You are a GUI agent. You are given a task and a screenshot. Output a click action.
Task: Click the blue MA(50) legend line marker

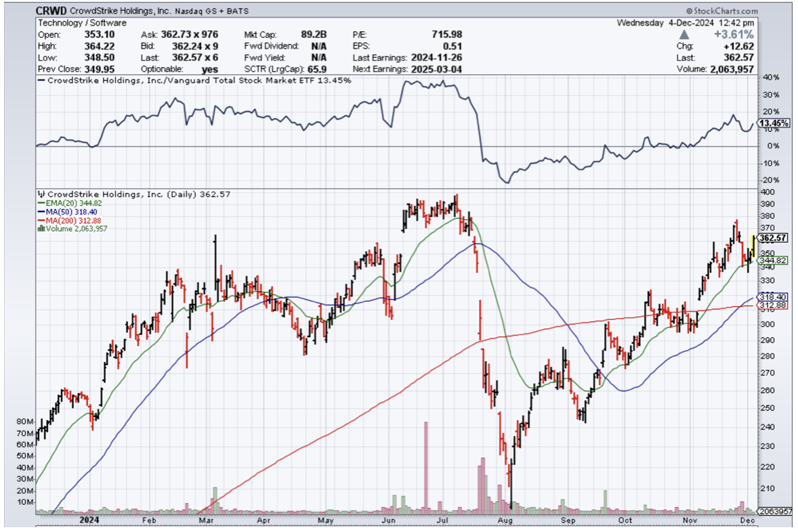point(41,212)
